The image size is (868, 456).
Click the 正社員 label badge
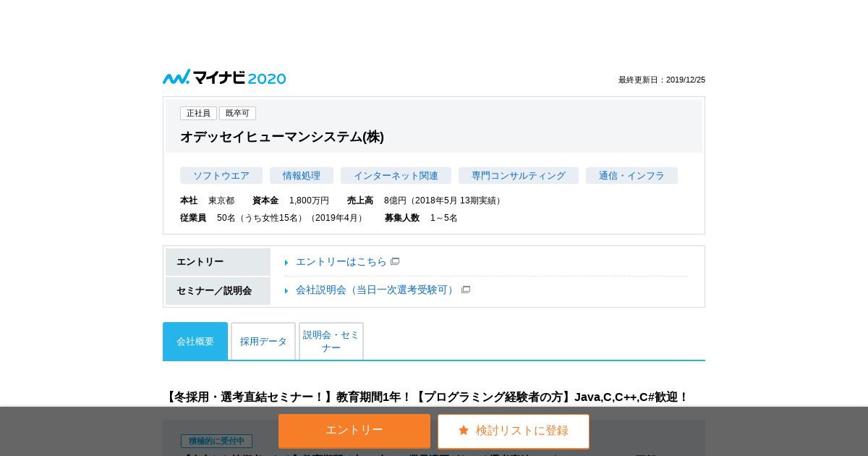point(198,113)
